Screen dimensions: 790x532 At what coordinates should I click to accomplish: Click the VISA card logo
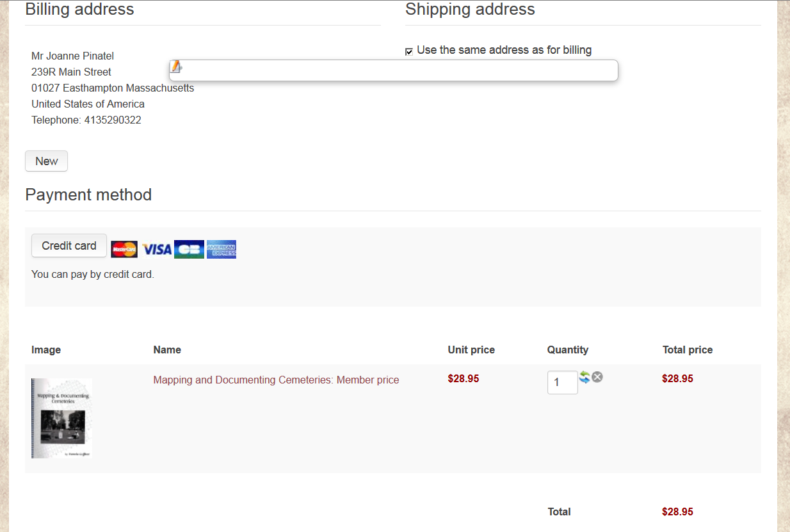[x=157, y=249]
